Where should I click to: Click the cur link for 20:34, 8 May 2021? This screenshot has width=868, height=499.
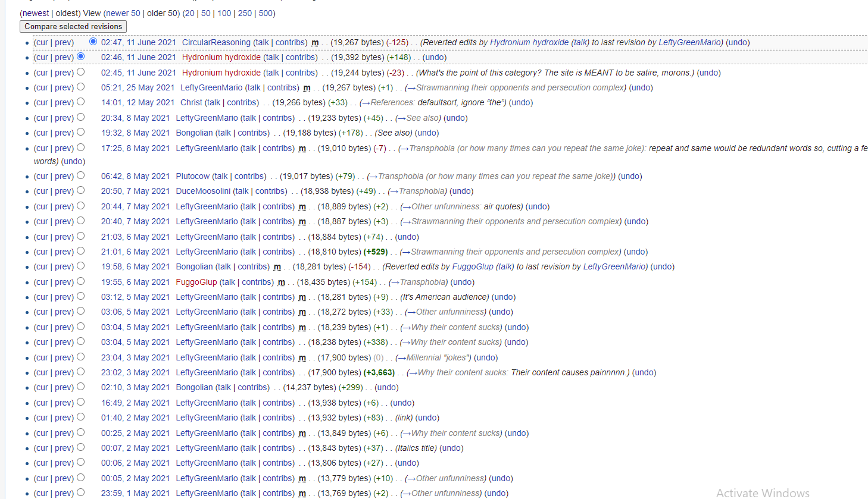point(42,118)
